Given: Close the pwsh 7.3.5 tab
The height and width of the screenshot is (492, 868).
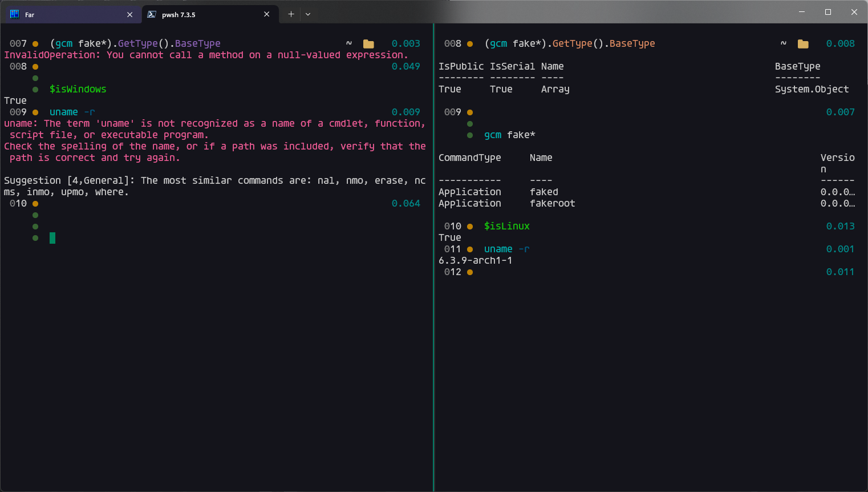Looking at the screenshot, I should [266, 14].
